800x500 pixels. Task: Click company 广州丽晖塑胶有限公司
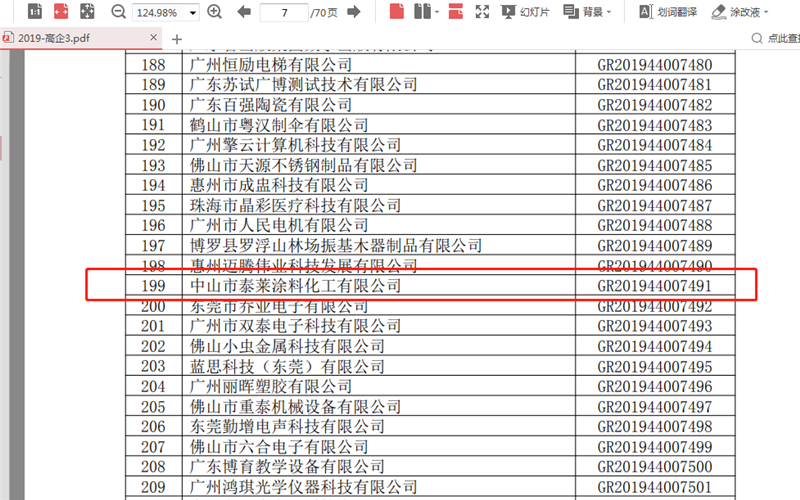pos(271,387)
